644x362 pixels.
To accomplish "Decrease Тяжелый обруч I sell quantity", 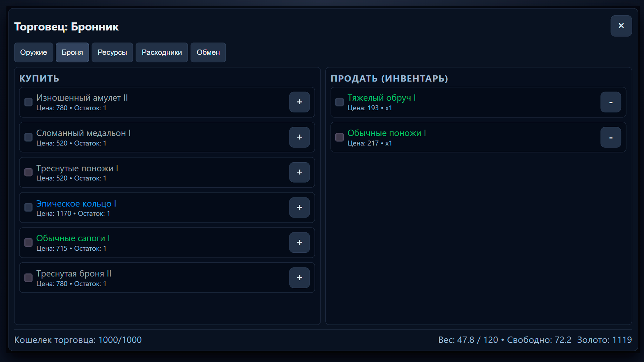I will coord(610,102).
